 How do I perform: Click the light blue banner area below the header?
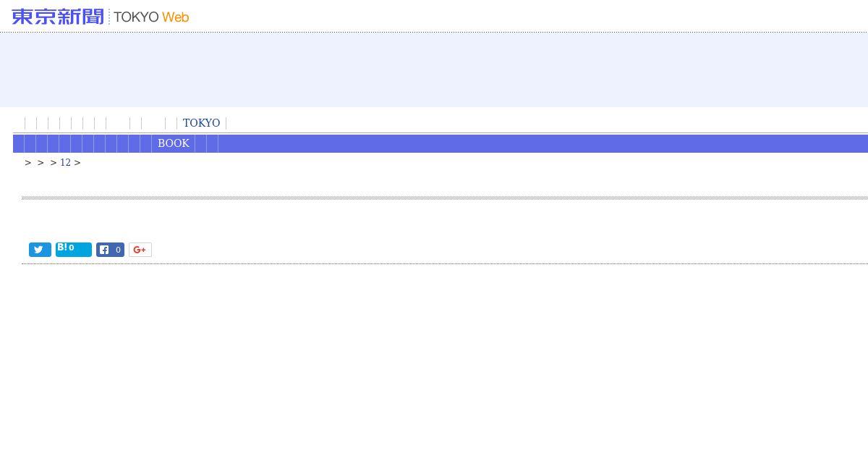point(434,69)
